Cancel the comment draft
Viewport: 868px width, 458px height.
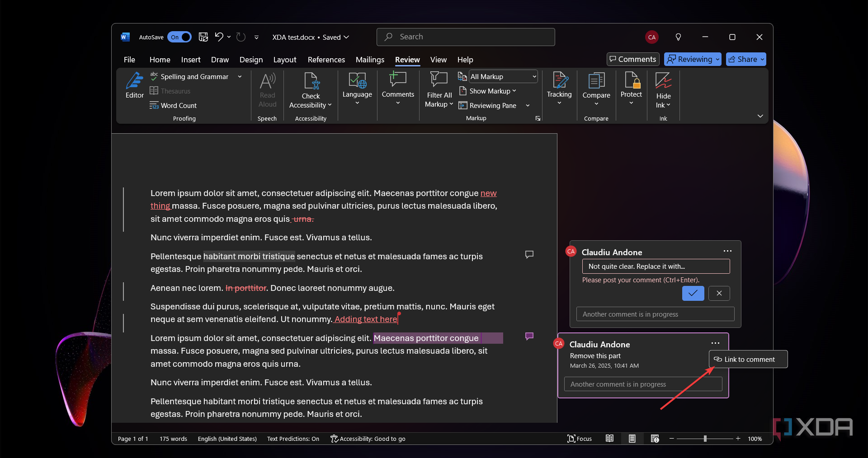(719, 293)
